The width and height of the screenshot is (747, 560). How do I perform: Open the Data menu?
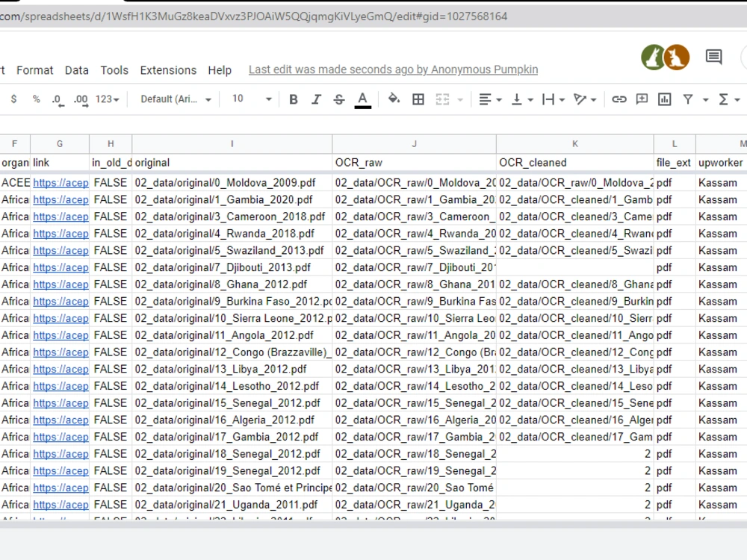[77, 70]
